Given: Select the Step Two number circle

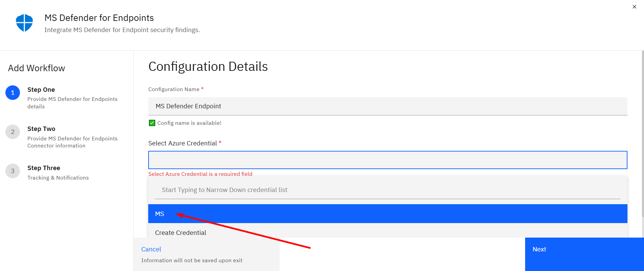Looking at the screenshot, I should [13, 132].
